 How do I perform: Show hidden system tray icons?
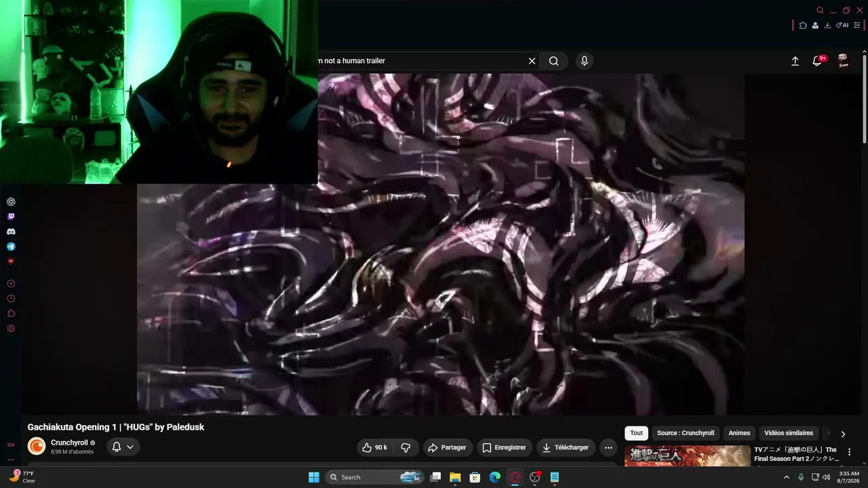point(787,477)
